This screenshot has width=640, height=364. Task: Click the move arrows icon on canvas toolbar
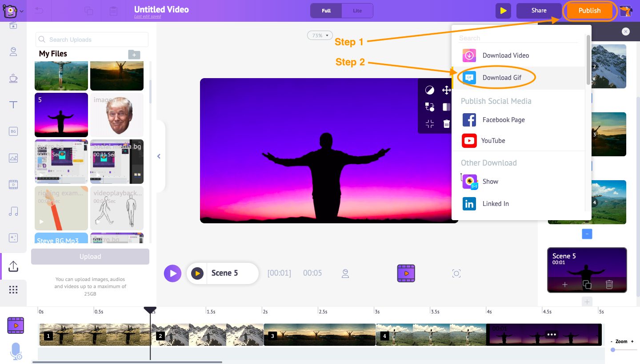pos(447,91)
